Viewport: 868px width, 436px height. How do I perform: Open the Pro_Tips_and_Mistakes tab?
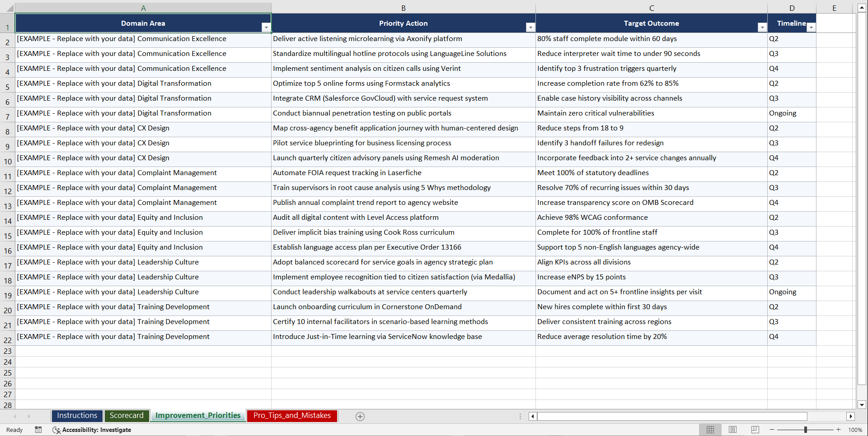click(x=292, y=416)
